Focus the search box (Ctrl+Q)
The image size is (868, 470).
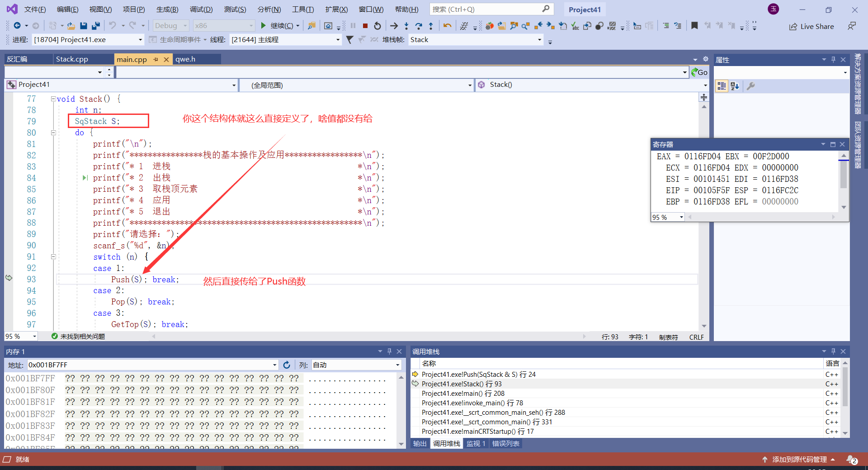pos(491,9)
